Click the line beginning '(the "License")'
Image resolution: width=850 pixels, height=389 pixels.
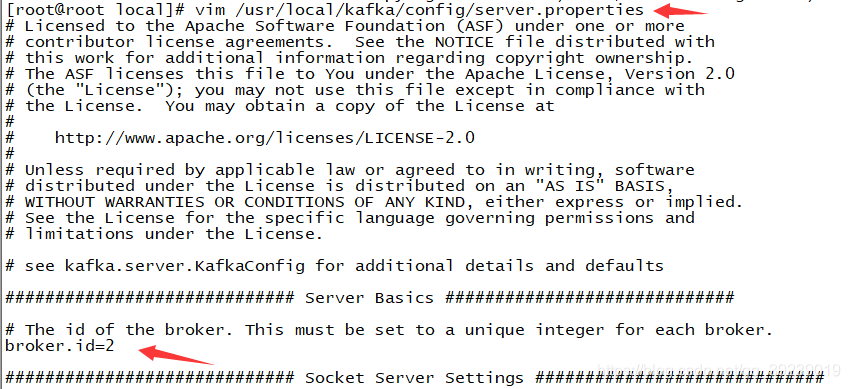(x=355, y=90)
